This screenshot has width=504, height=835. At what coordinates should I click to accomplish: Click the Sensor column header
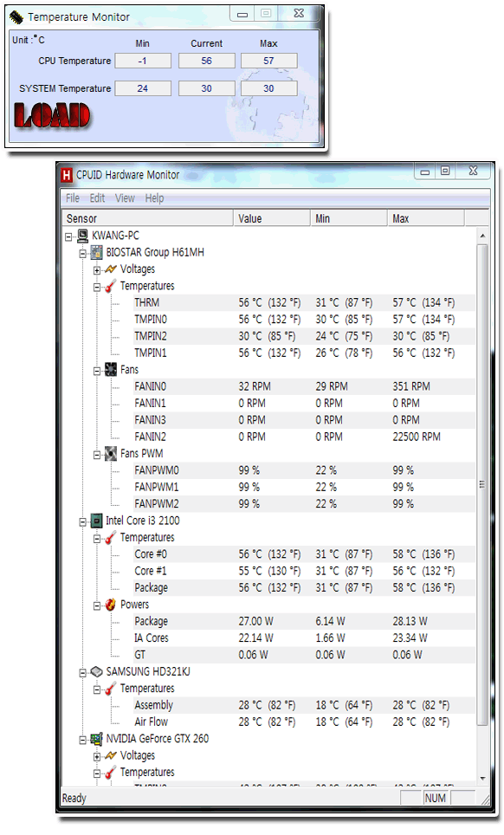tap(148, 218)
